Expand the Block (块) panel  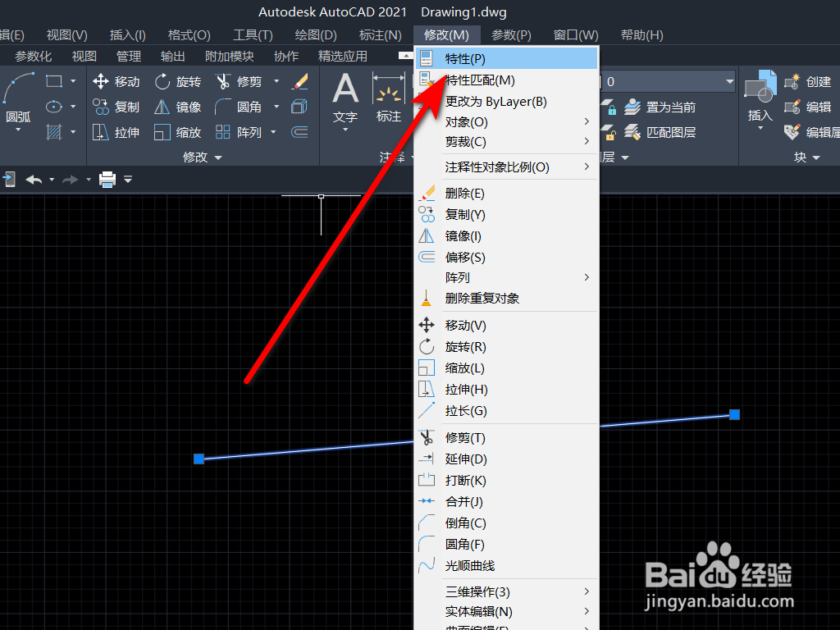click(807, 157)
